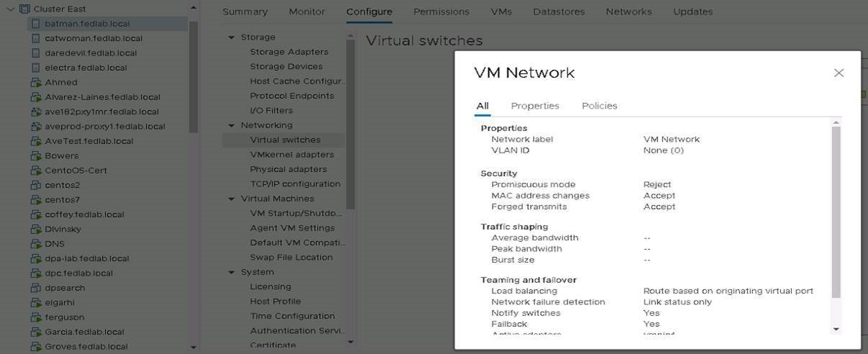Collapse the Cluster East tree node
The image size is (868, 354).
click(10, 9)
